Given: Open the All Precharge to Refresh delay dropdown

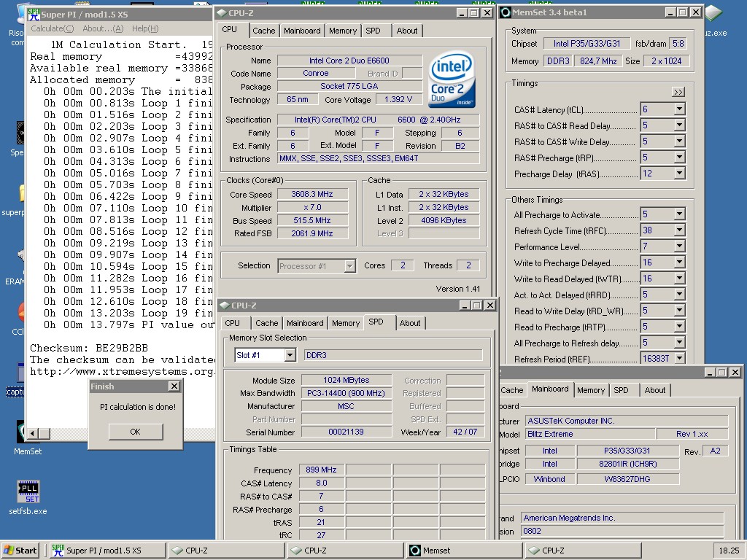Looking at the screenshot, I should [679, 343].
